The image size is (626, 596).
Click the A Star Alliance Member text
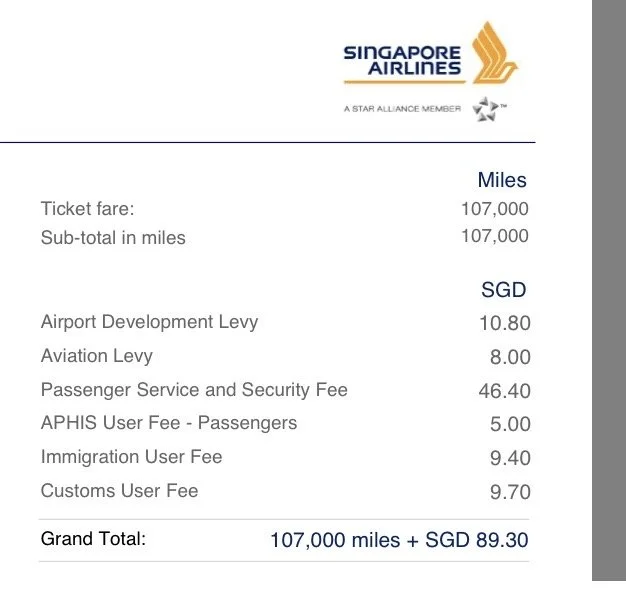pos(402,109)
